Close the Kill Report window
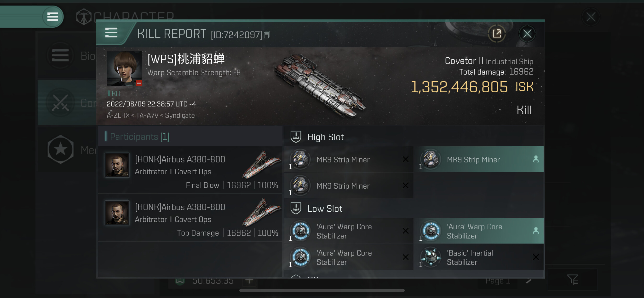The width and height of the screenshot is (644, 298). coord(527,34)
